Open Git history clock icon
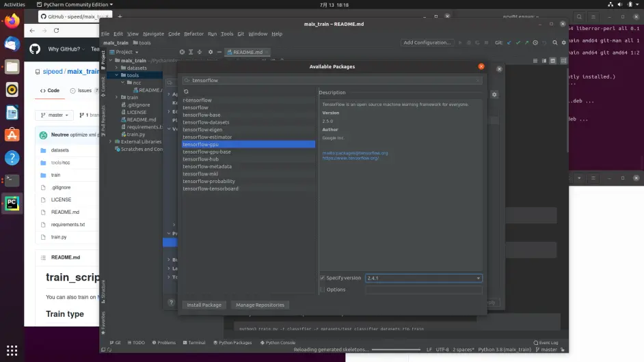The height and width of the screenshot is (362, 644). 535,42
